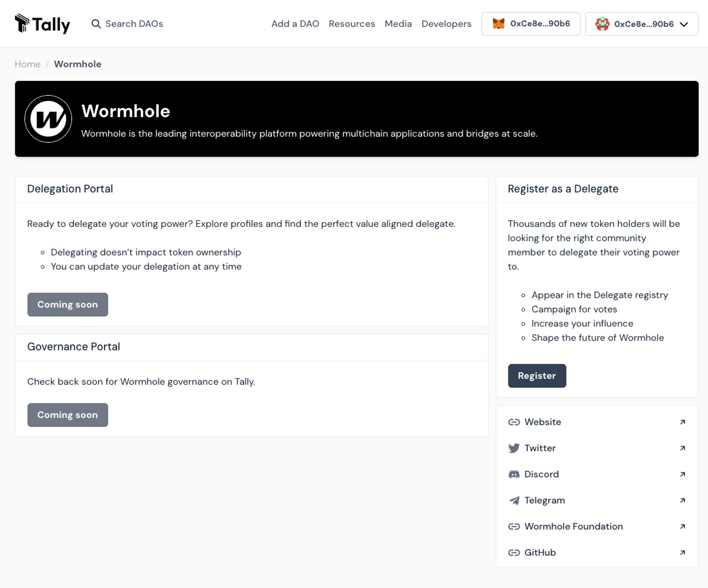Open the Discord link
The image size is (708, 588).
tap(597, 474)
